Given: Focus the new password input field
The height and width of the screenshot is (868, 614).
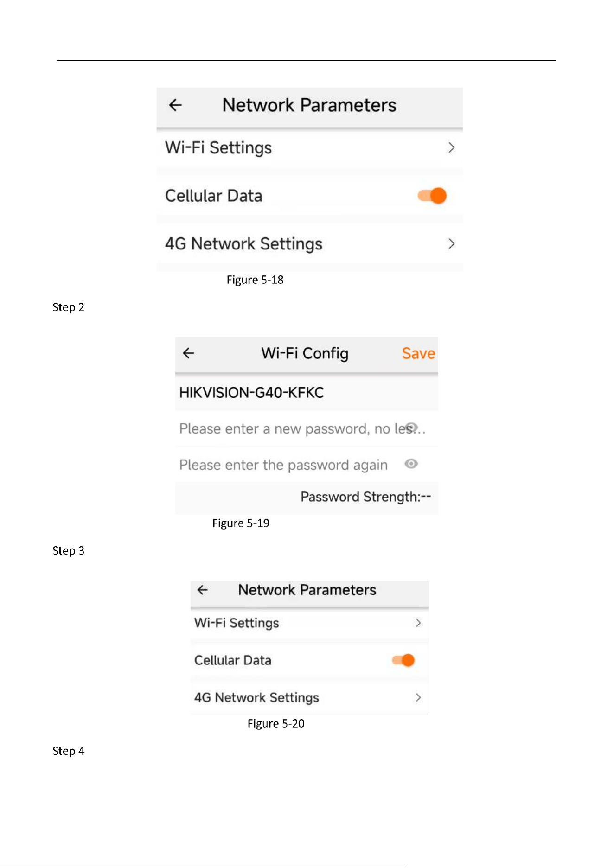Looking at the screenshot, I should click(307, 428).
